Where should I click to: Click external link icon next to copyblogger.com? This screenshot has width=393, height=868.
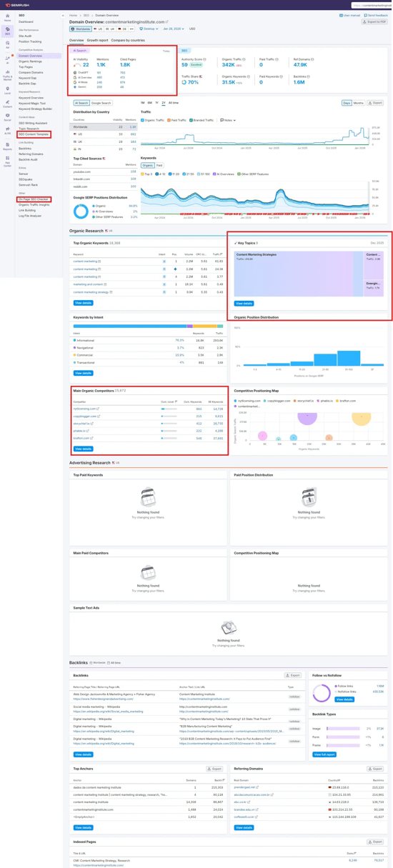(99, 416)
